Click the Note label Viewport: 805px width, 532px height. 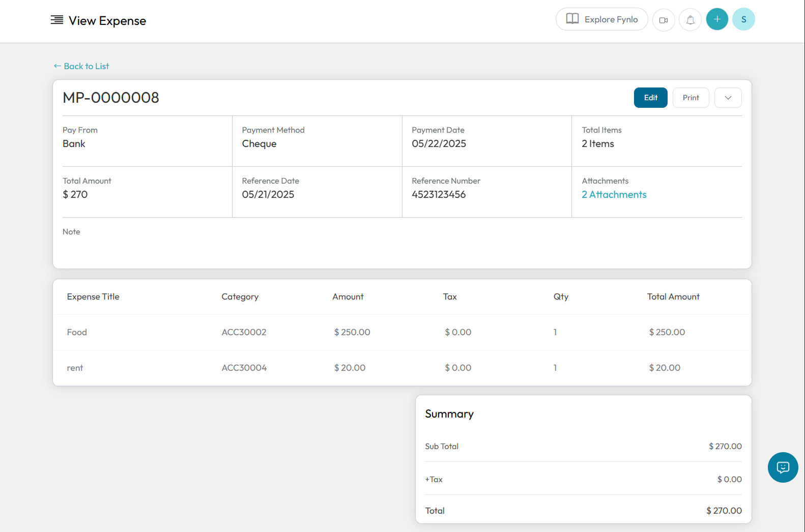(x=71, y=232)
